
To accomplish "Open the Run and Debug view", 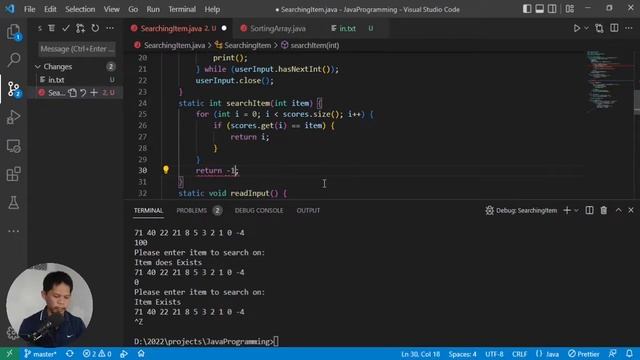I will tap(13, 117).
